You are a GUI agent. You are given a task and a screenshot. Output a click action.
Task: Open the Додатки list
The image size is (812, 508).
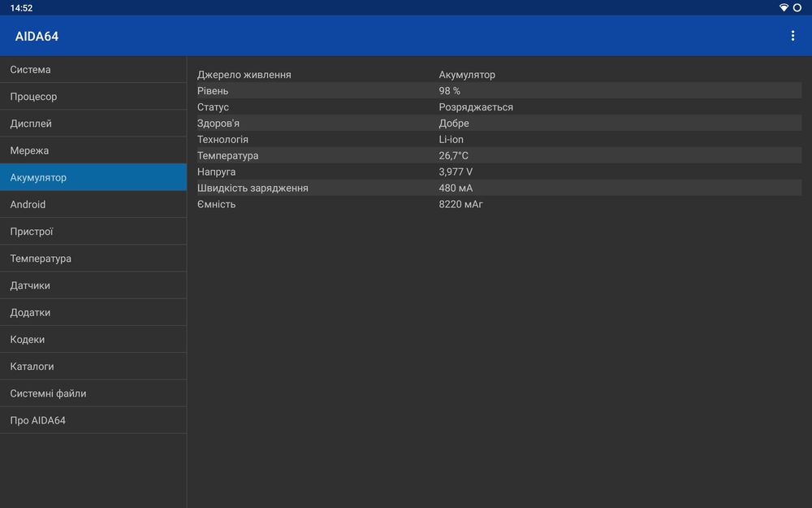click(93, 312)
